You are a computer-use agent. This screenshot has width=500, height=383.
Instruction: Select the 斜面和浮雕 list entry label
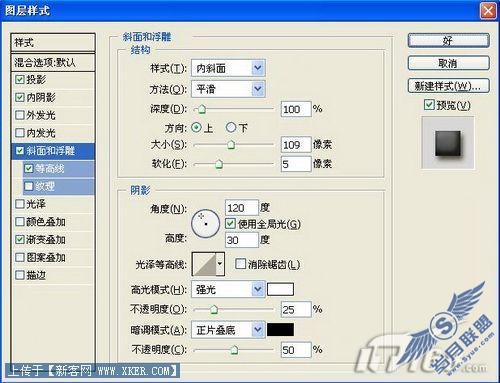click(51, 151)
